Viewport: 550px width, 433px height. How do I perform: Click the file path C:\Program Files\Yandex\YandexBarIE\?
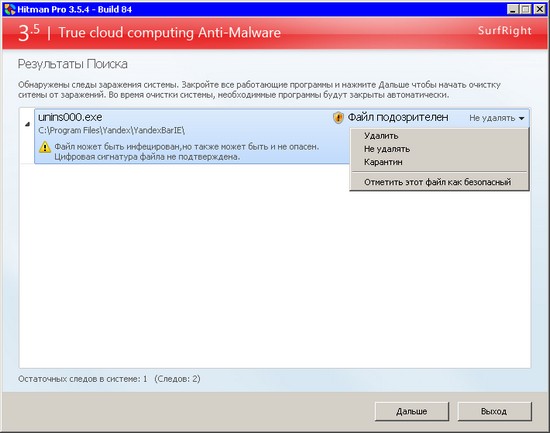(112, 131)
